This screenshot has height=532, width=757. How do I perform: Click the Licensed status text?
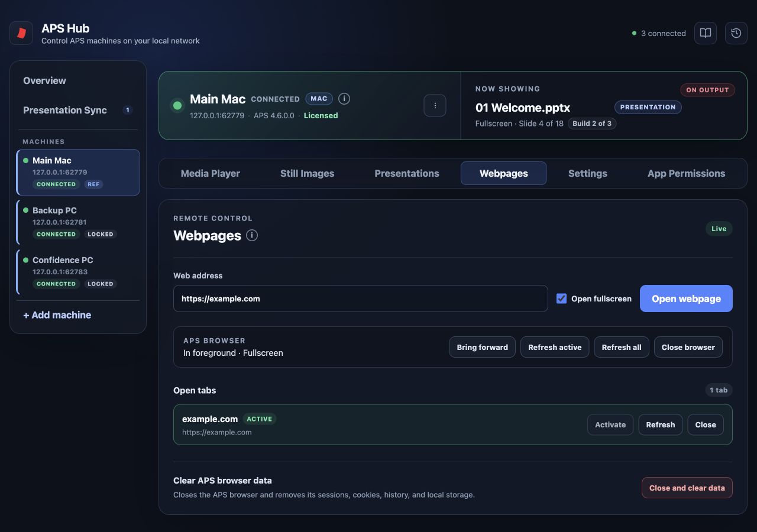tap(321, 116)
